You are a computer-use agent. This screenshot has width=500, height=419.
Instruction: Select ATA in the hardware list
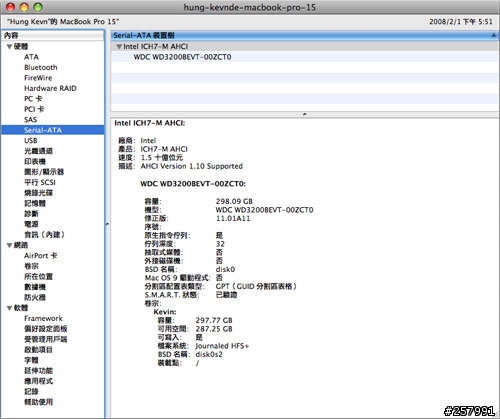(31, 57)
